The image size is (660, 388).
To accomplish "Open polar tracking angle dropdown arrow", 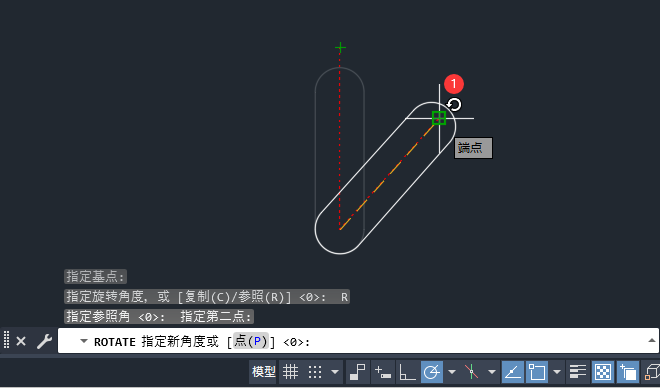I will [452, 372].
